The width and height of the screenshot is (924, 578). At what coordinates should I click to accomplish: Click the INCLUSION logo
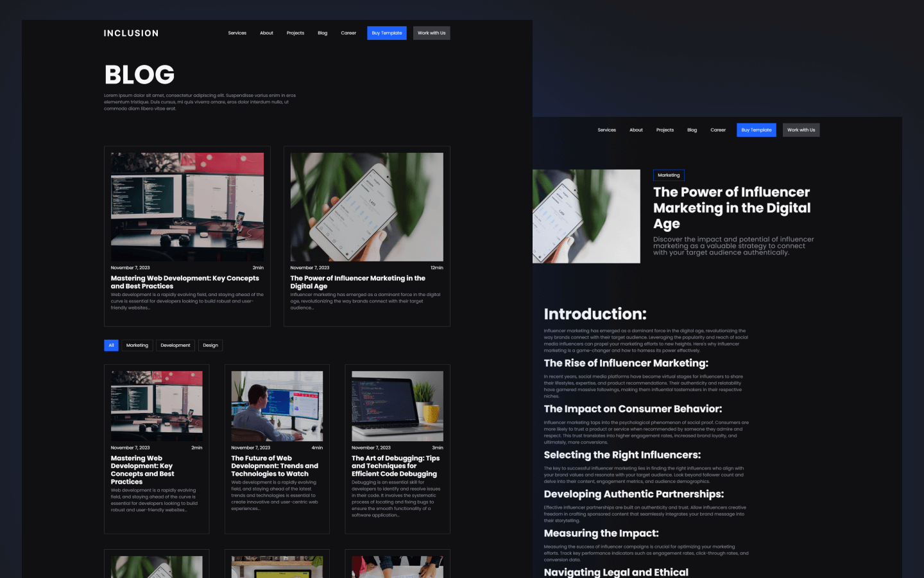(x=131, y=33)
